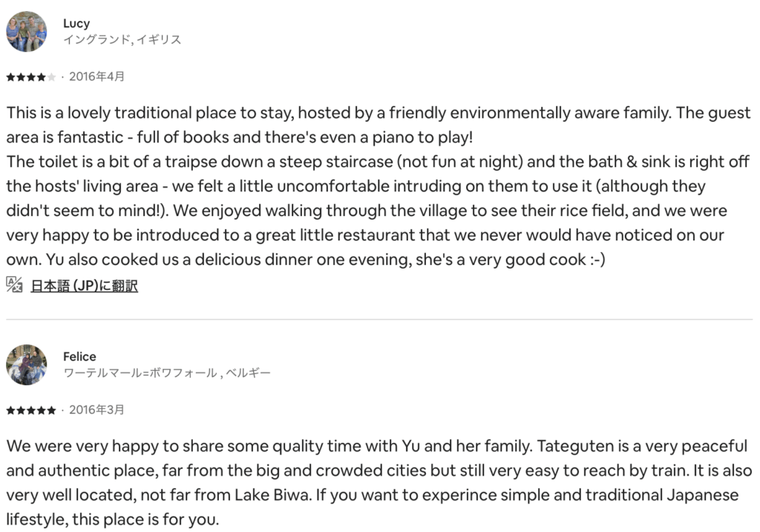Click the first star of Lucy's rating
The image size is (760, 532).
point(10,76)
